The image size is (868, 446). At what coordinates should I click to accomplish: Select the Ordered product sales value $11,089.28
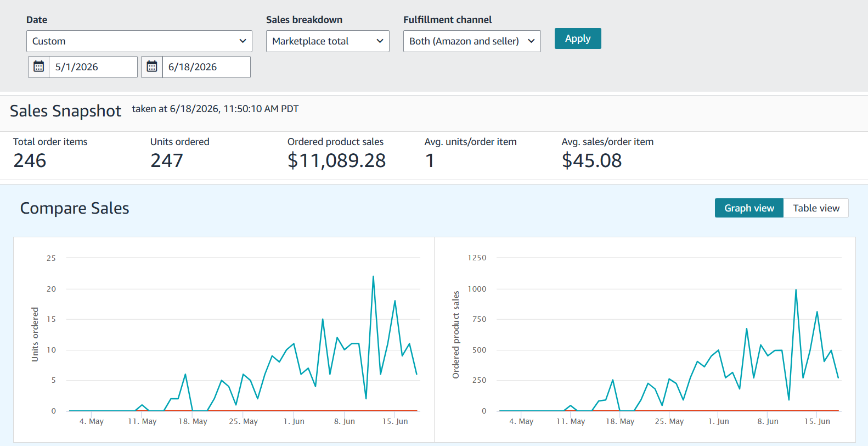pos(336,160)
